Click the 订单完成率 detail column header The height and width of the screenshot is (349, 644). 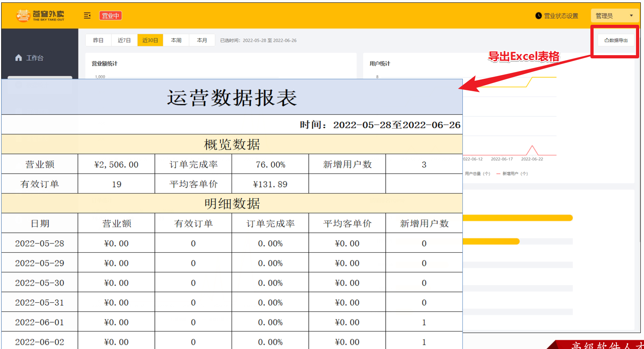pos(270,223)
